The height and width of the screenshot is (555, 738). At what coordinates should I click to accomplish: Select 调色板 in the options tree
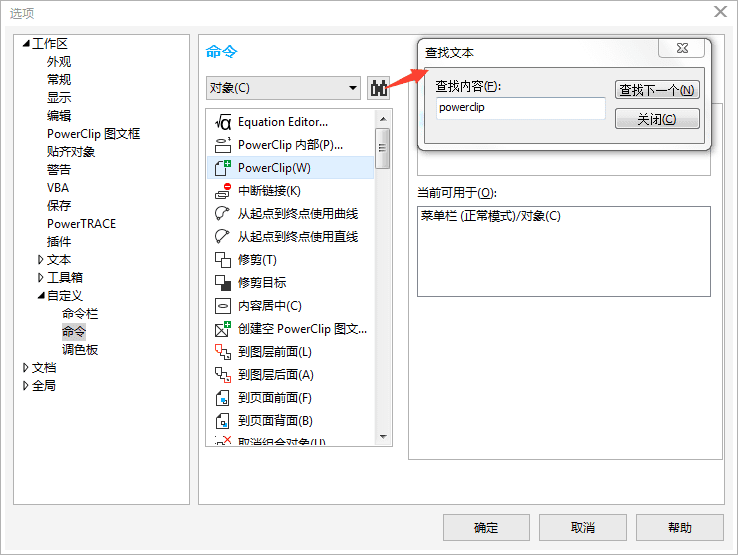(x=80, y=350)
